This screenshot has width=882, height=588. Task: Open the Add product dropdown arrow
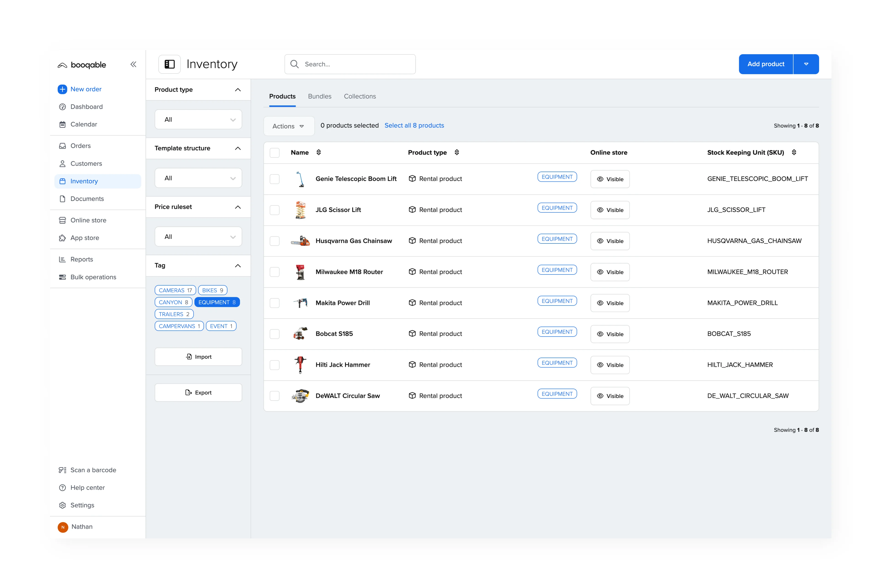click(x=806, y=64)
